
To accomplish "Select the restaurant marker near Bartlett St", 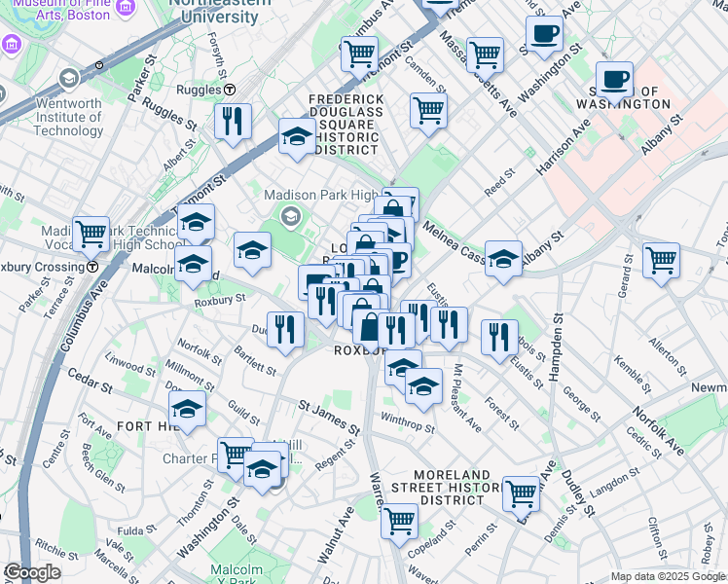I will pyautogui.click(x=285, y=328).
